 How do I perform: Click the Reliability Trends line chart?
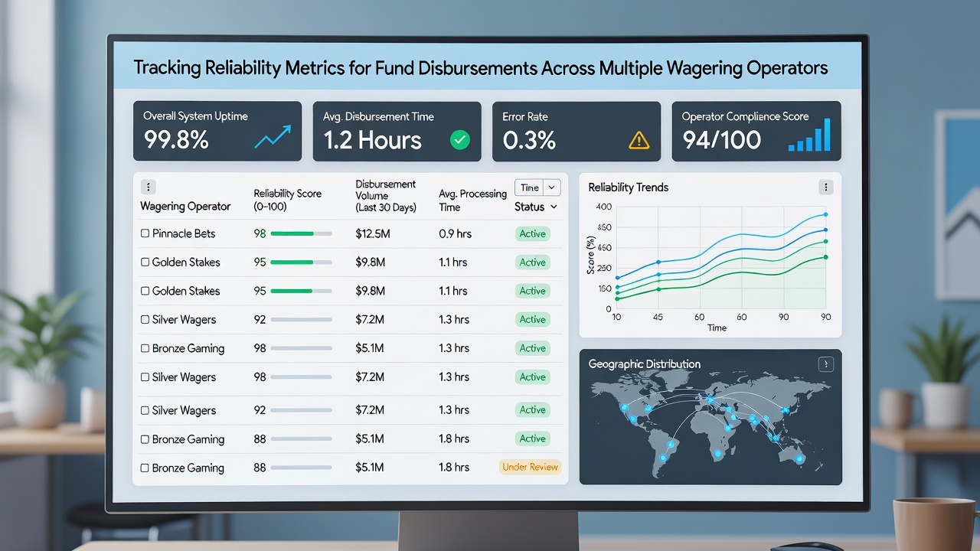pyautogui.click(x=722, y=258)
